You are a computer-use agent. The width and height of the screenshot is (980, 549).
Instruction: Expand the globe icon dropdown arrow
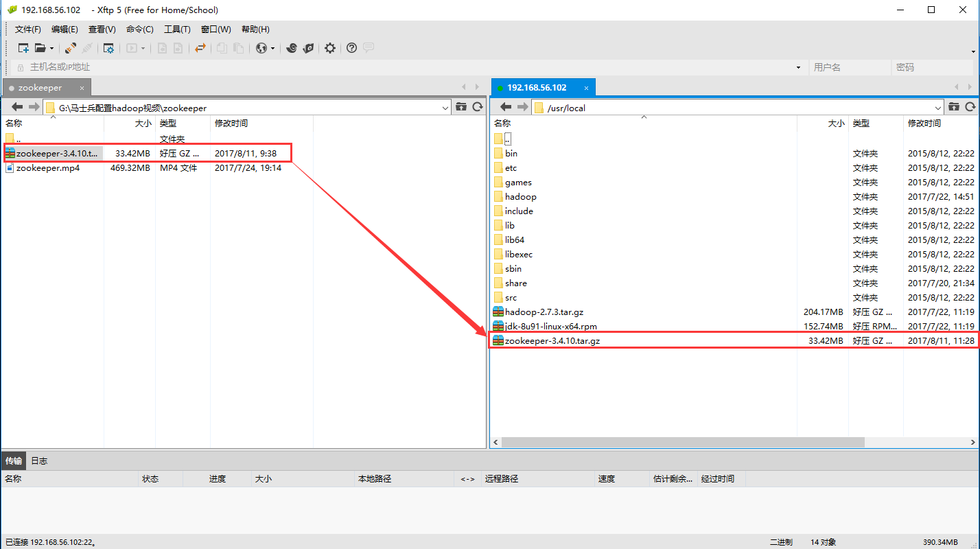point(272,49)
